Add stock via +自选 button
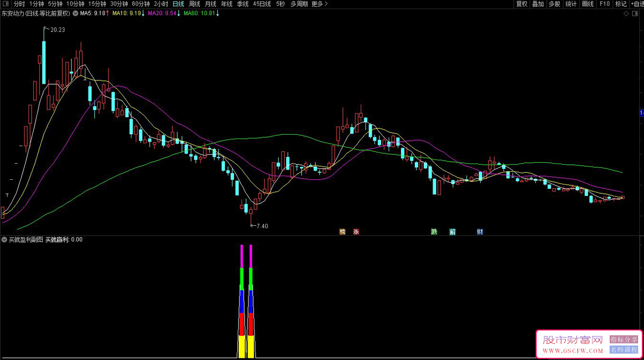The height and width of the screenshot is (360, 644). (x=636, y=4)
